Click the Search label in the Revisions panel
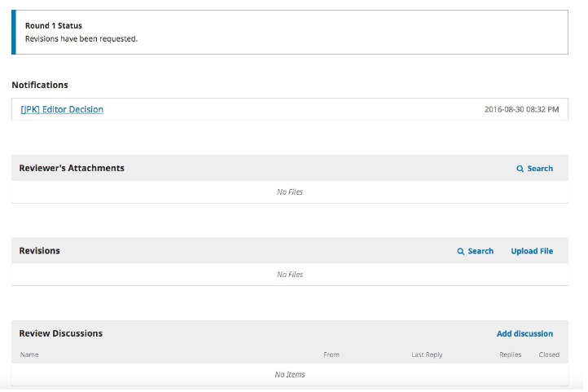 click(x=480, y=251)
